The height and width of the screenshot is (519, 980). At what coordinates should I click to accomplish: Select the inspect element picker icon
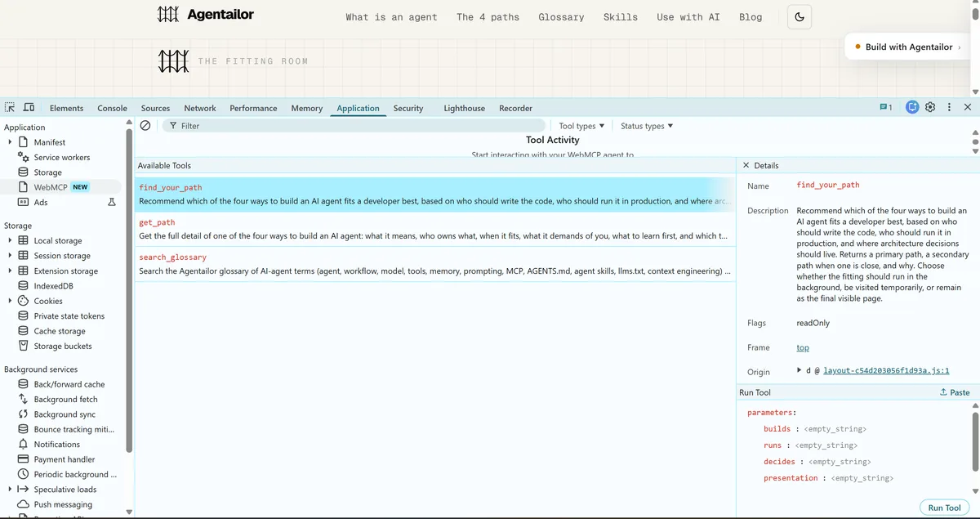[10, 107]
